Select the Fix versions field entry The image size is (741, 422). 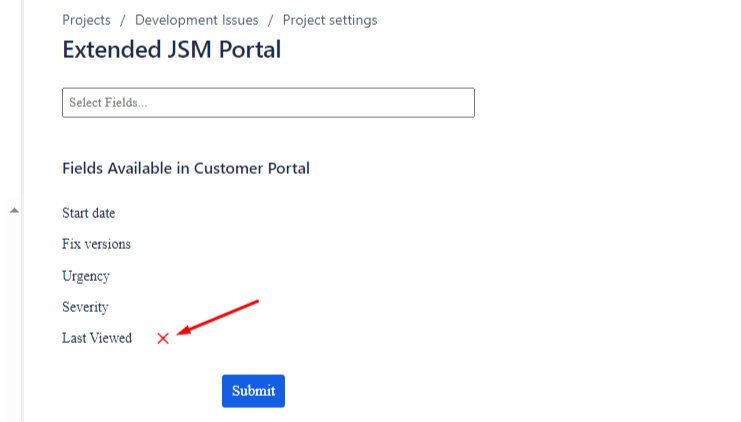(96, 244)
